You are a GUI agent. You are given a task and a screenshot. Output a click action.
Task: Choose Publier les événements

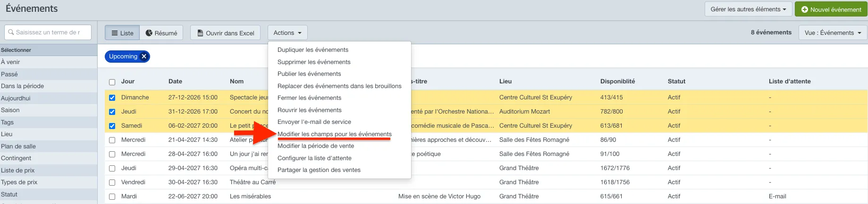tap(309, 73)
